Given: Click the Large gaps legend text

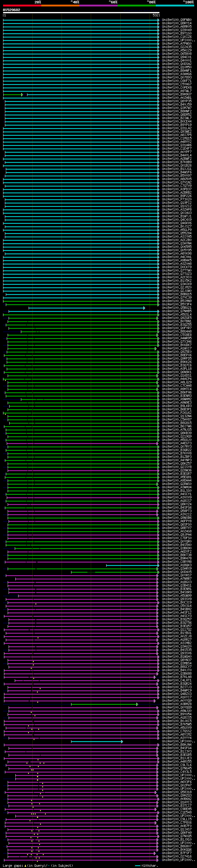Looking at the screenshot, I should pyautogui.click(x=37, y=866).
